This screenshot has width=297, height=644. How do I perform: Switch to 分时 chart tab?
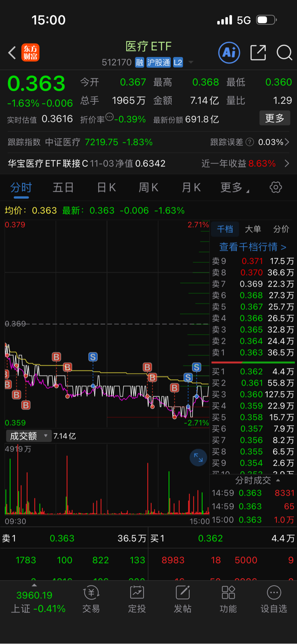(21, 188)
